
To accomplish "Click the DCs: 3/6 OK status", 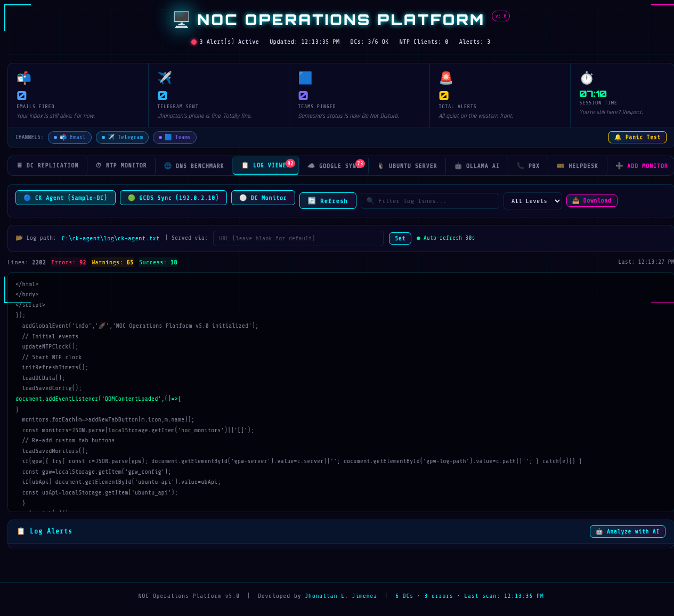I will tap(369, 42).
